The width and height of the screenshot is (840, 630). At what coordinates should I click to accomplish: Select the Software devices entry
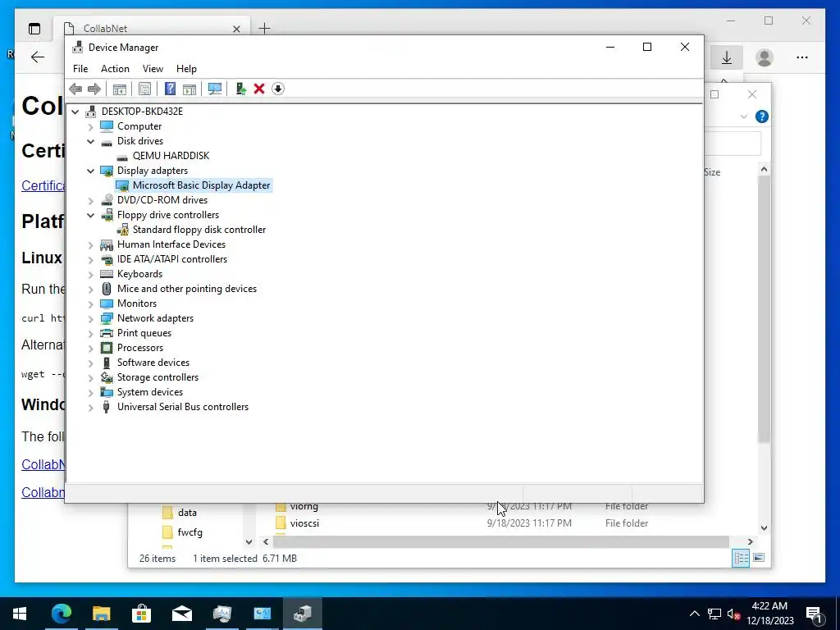click(x=153, y=363)
